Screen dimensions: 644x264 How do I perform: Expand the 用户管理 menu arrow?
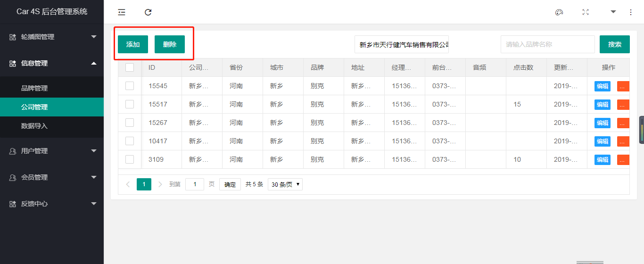click(94, 151)
